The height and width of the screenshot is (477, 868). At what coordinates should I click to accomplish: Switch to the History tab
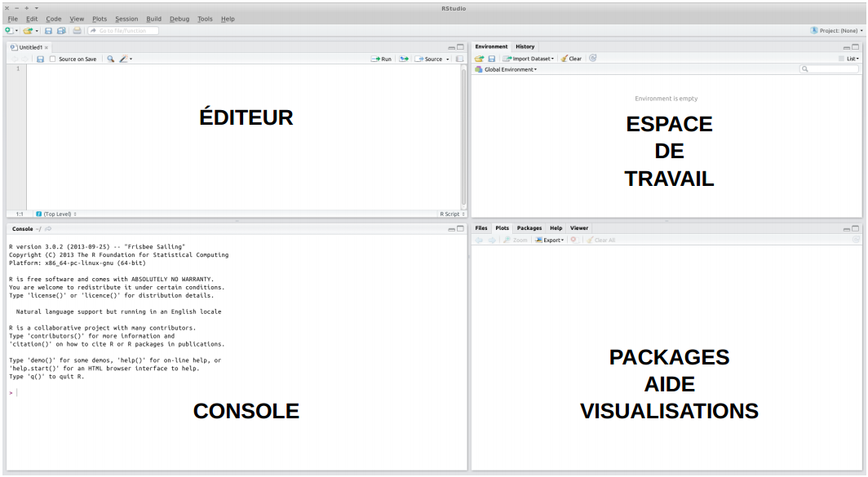click(525, 46)
